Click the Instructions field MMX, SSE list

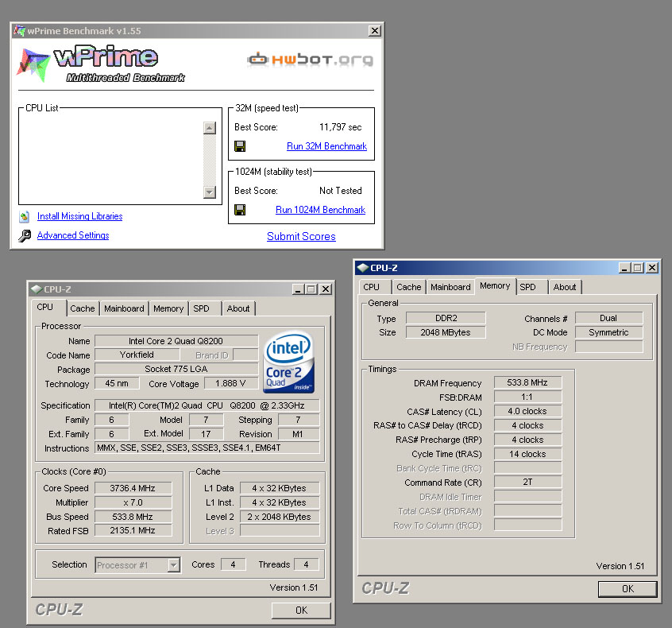pyautogui.click(x=207, y=448)
